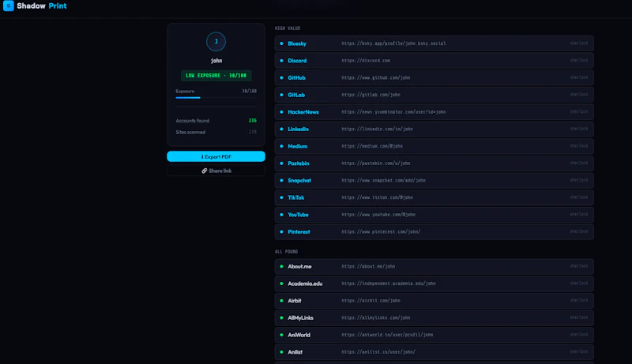Image resolution: width=632 pixels, height=364 pixels.
Task: Open the Academia.edu result
Action: pyautogui.click(x=434, y=283)
